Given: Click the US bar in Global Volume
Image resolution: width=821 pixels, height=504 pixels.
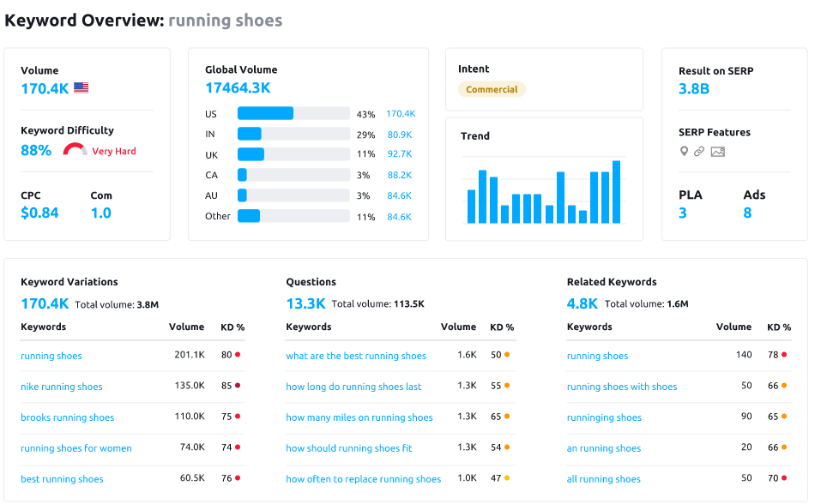Looking at the screenshot, I should [265, 113].
